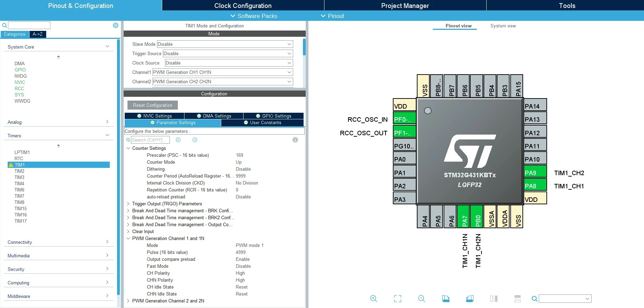Select the green PF0 RCC_OSC_IN pin
644x308 pixels.
(x=404, y=120)
